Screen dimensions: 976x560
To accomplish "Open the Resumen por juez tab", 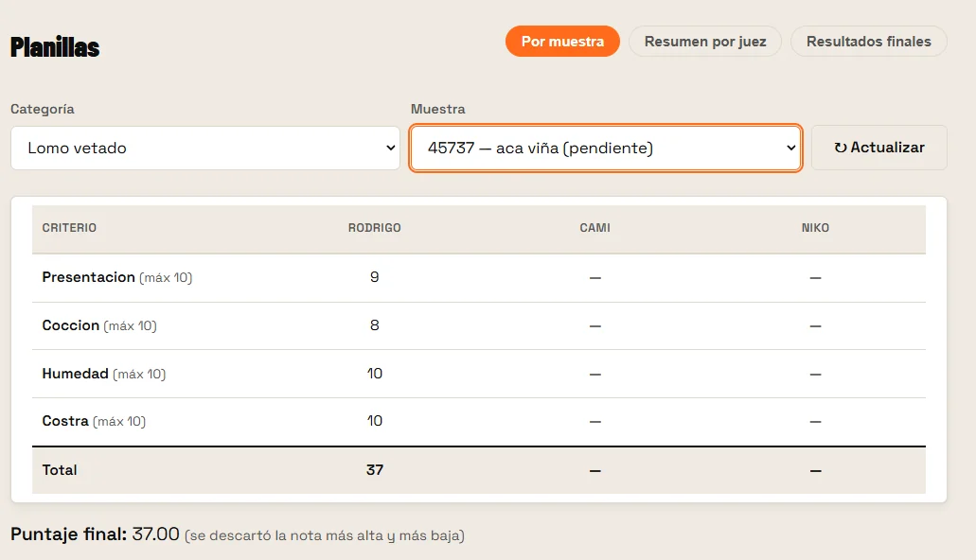I will [705, 41].
